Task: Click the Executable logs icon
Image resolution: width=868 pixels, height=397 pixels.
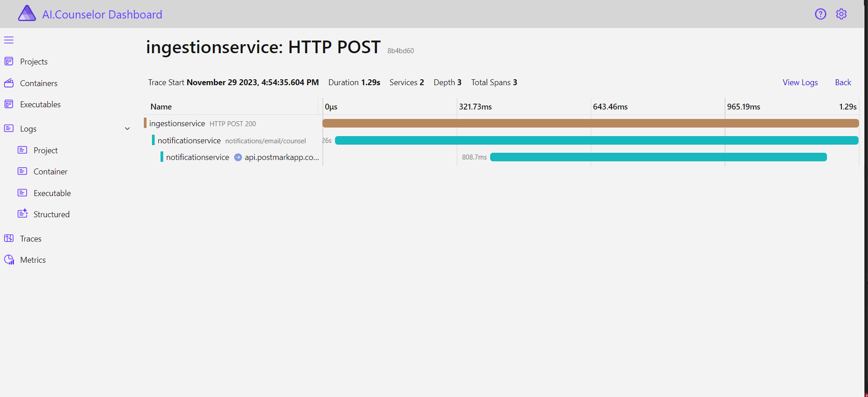Action: 22,193
